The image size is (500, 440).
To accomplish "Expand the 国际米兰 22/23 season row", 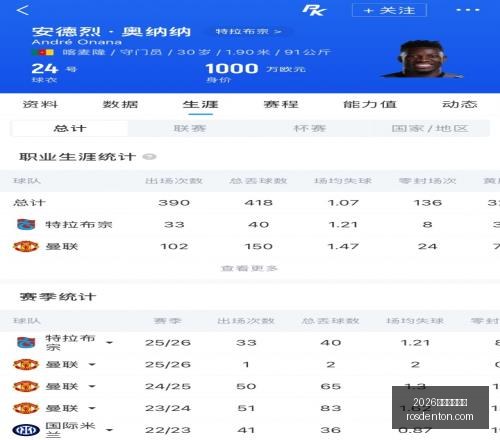I will pyautogui.click(x=109, y=430).
